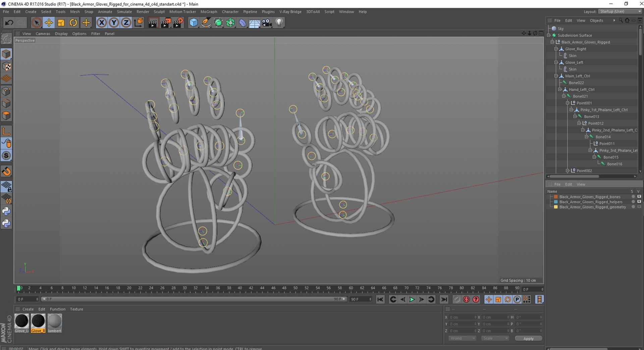The image size is (644, 350).
Task: Click the Apply button
Action: 528,339
